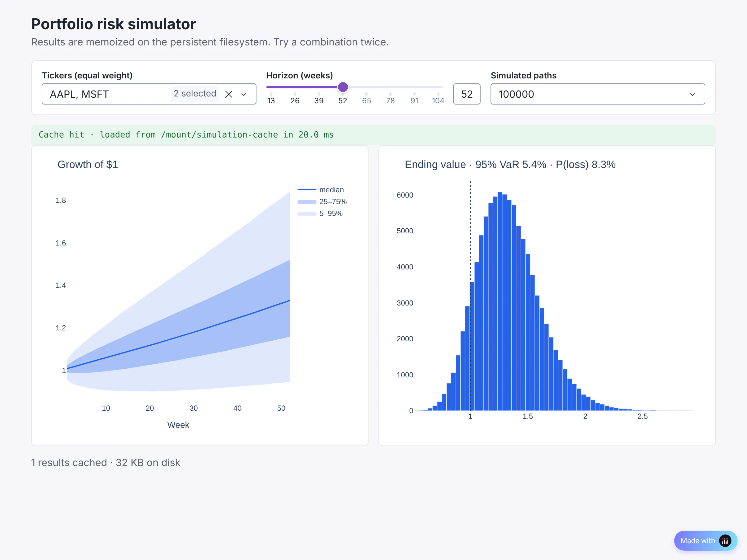Image resolution: width=747 pixels, height=560 pixels.
Task: Set horizon to the 26 weeks tick
Action: [295, 100]
